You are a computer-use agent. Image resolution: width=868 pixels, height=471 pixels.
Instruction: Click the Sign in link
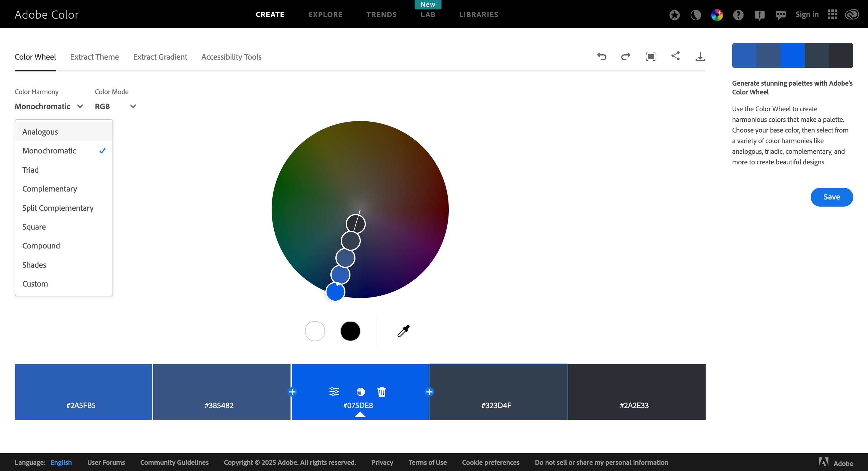pos(807,14)
